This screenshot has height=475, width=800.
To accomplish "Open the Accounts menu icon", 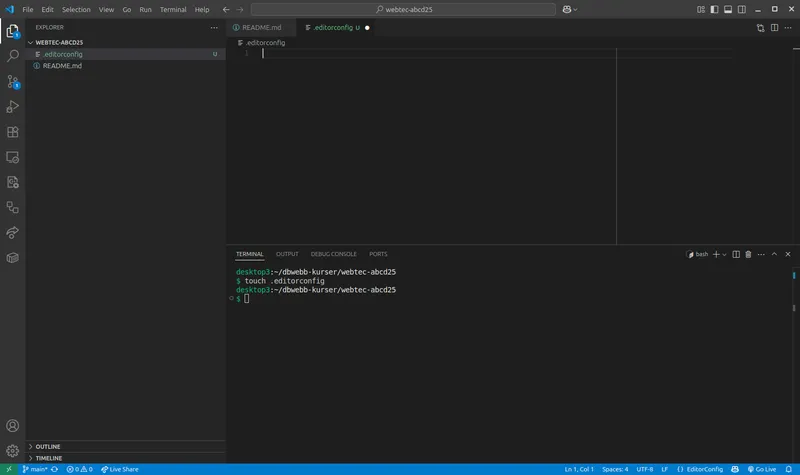I will tap(12, 426).
